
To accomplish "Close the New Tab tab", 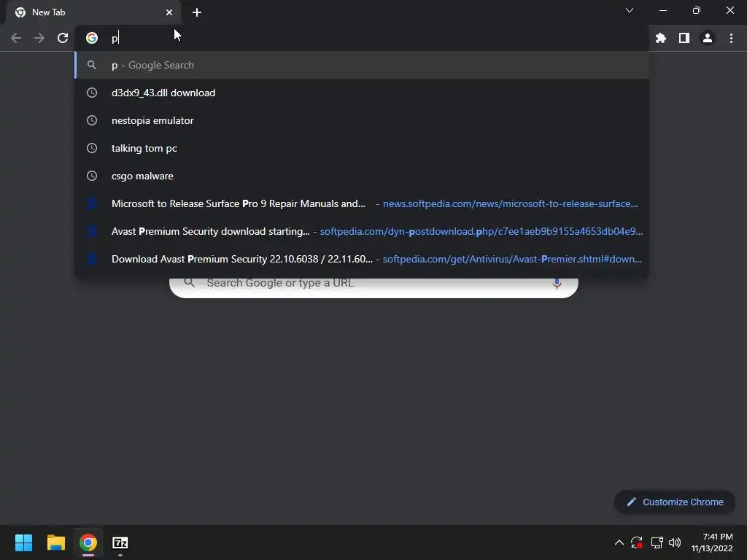I will pyautogui.click(x=169, y=12).
